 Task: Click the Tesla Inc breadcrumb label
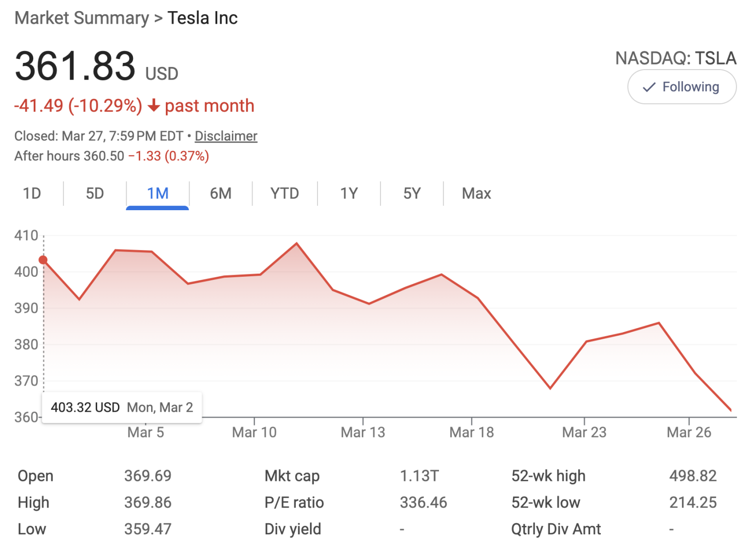(x=203, y=18)
